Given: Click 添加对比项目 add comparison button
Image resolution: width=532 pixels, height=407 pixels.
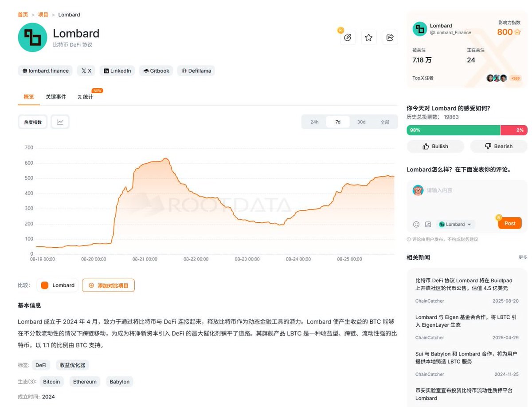Looking at the screenshot, I should tap(108, 285).
